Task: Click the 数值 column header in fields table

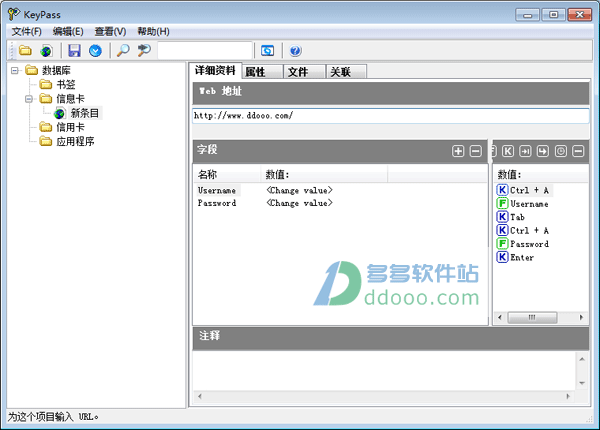Action: (x=324, y=174)
